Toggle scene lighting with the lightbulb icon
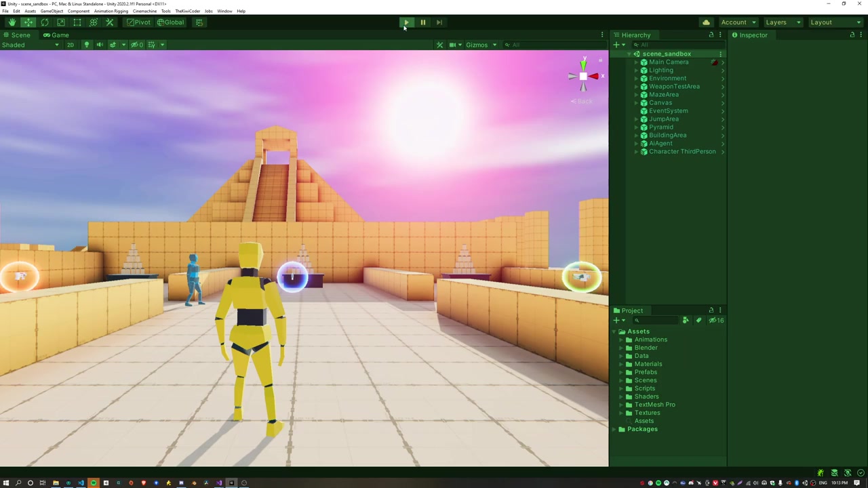Screen dimensions: 868x488 [86, 45]
